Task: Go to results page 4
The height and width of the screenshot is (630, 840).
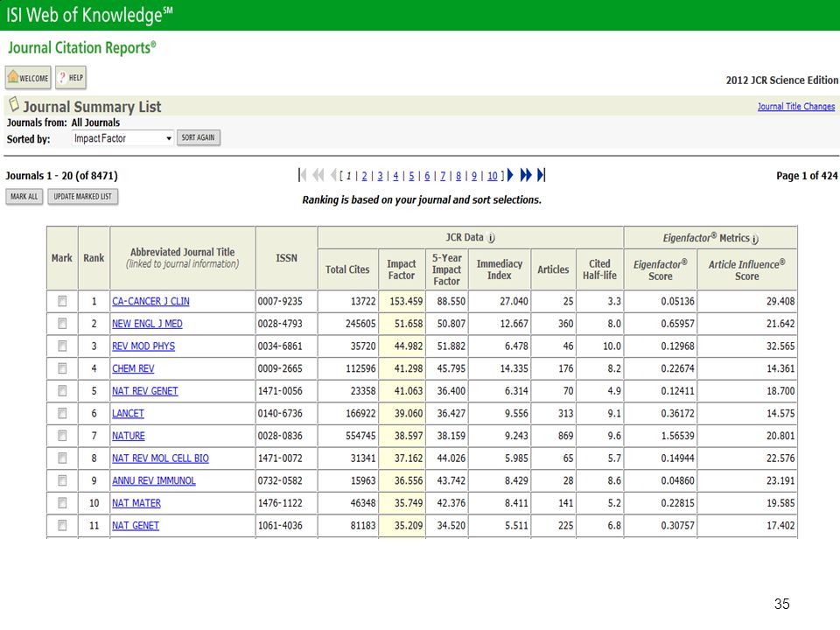Action: pyautogui.click(x=395, y=176)
